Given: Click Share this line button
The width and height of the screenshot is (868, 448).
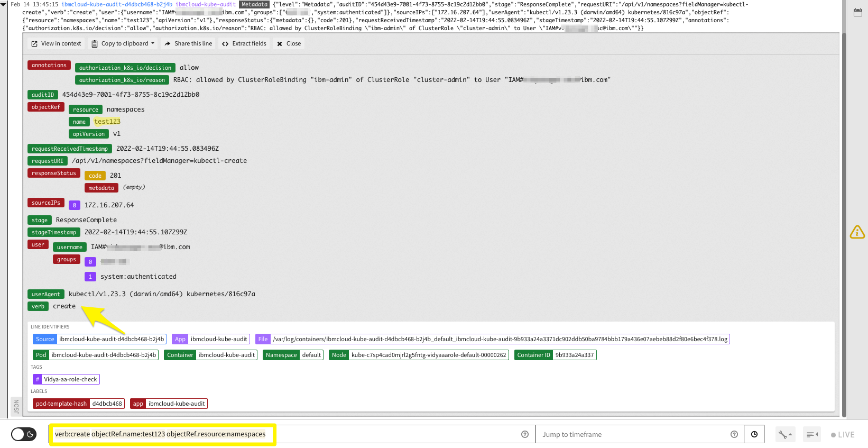Looking at the screenshot, I should (x=188, y=44).
